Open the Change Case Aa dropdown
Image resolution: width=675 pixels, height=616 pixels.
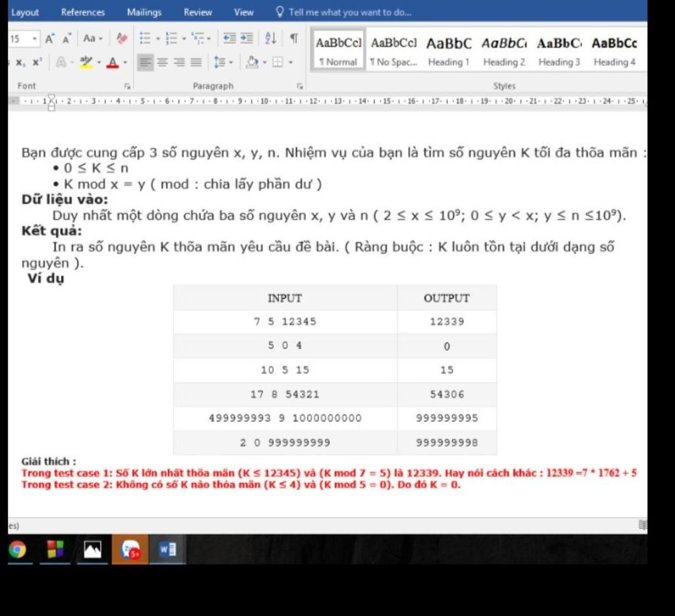pos(92,39)
